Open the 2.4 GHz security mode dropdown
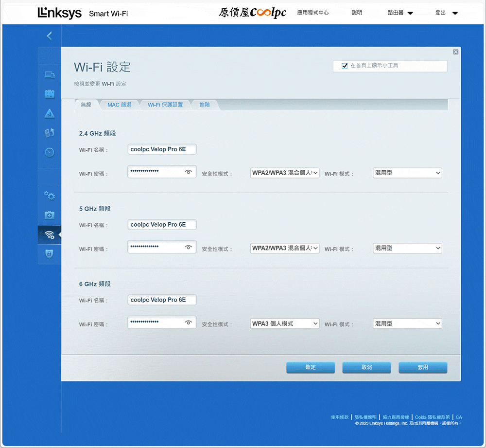The image size is (486, 448). [285, 173]
